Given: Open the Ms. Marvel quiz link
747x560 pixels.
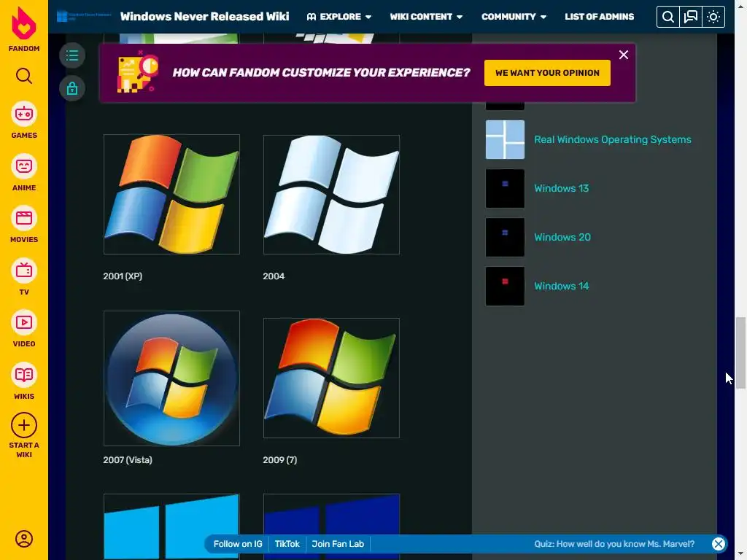Looking at the screenshot, I should pyautogui.click(x=614, y=544).
